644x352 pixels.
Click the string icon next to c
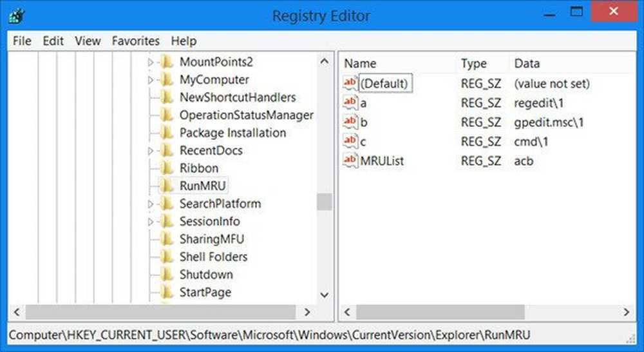[x=350, y=141]
